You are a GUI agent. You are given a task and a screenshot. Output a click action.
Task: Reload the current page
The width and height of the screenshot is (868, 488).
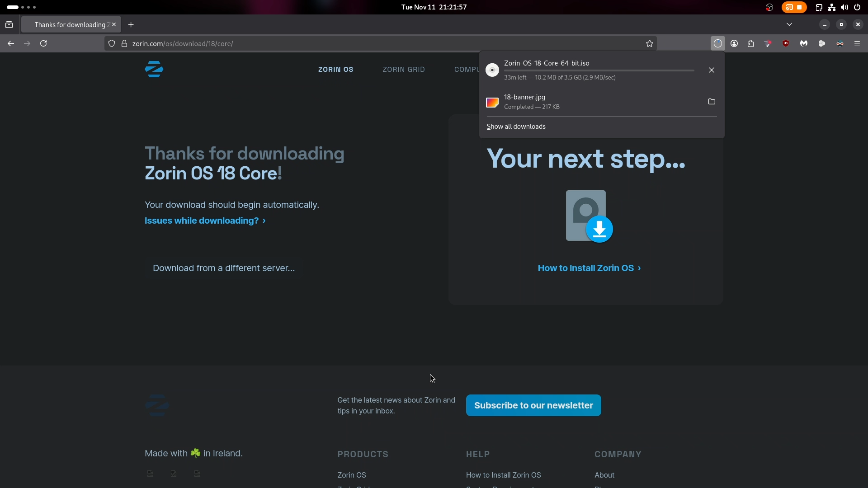tap(43, 43)
